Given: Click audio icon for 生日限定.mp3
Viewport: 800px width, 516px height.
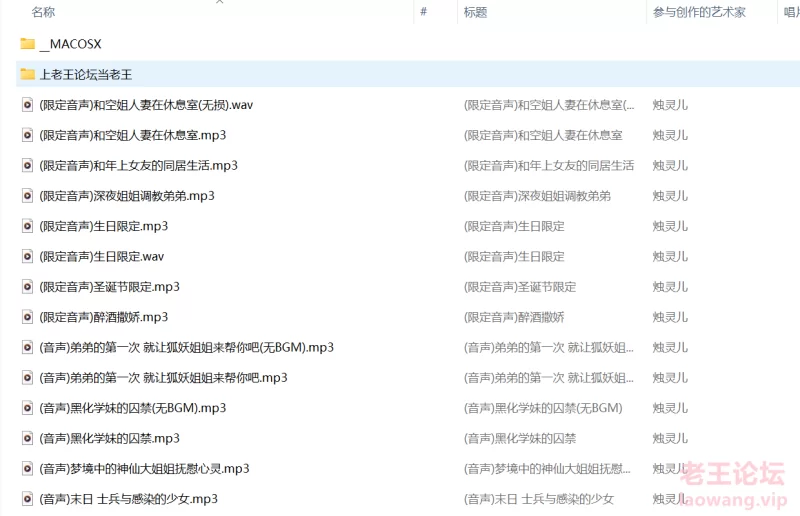Looking at the screenshot, I should coord(28,226).
